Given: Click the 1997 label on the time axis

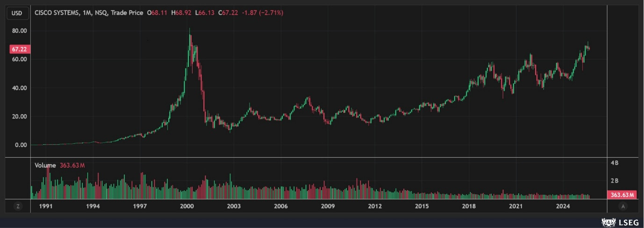Looking at the screenshot, I should tap(140, 206).
